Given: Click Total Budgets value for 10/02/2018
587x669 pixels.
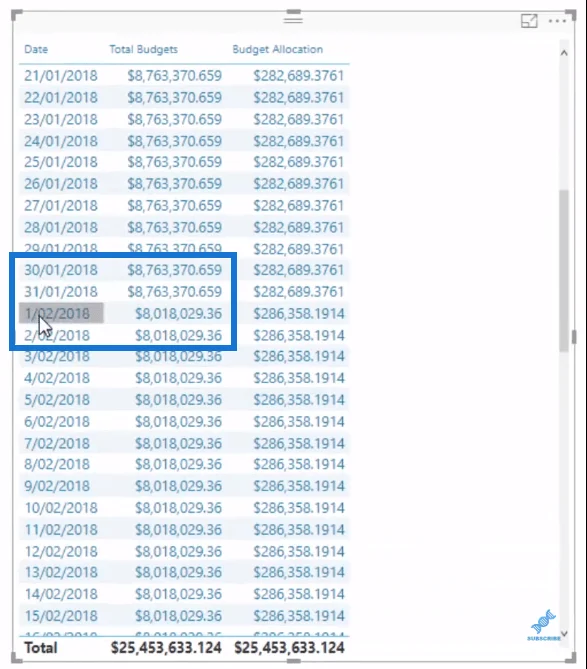Looking at the screenshot, I should tap(178, 508).
